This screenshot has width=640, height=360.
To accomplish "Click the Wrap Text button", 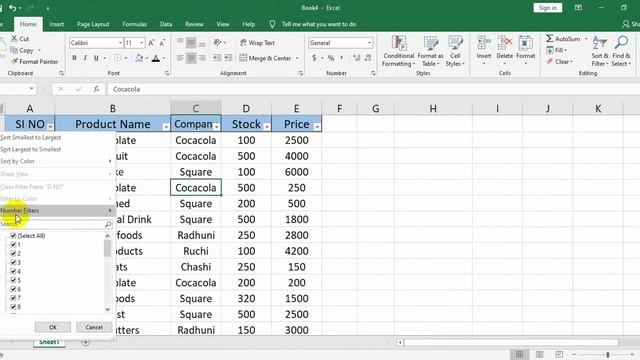I will 257,43.
